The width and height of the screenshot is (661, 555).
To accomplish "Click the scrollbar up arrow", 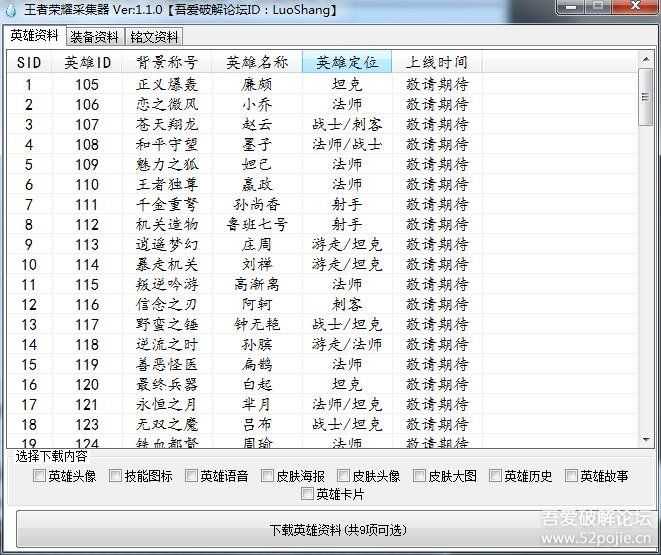I will pyautogui.click(x=645, y=59).
